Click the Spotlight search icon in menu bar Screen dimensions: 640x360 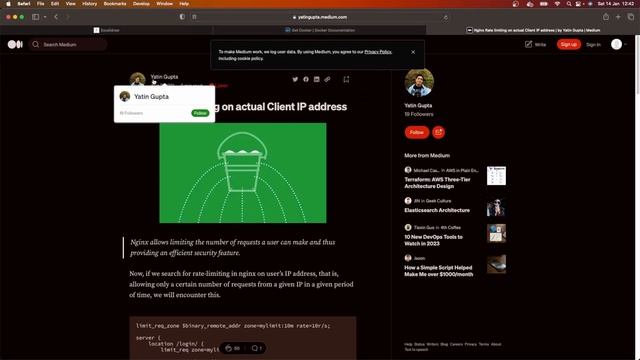point(569,4)
